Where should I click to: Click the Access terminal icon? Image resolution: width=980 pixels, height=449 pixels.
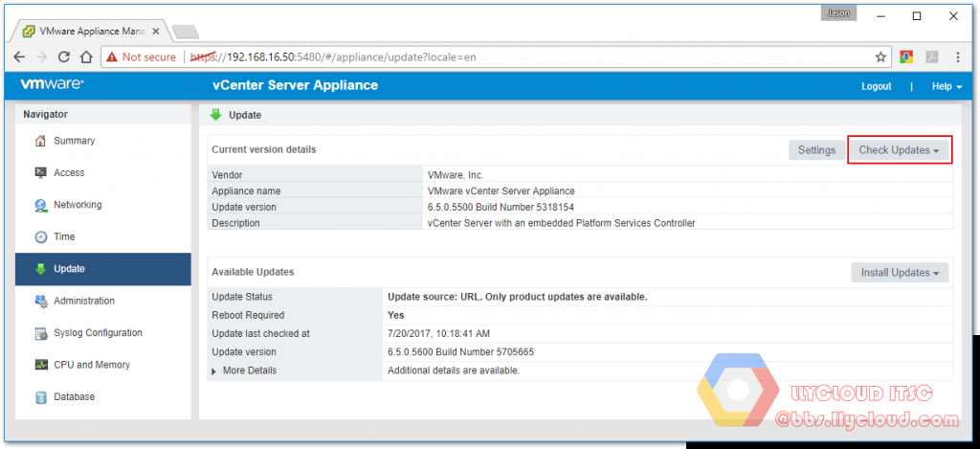coord(40,173)
